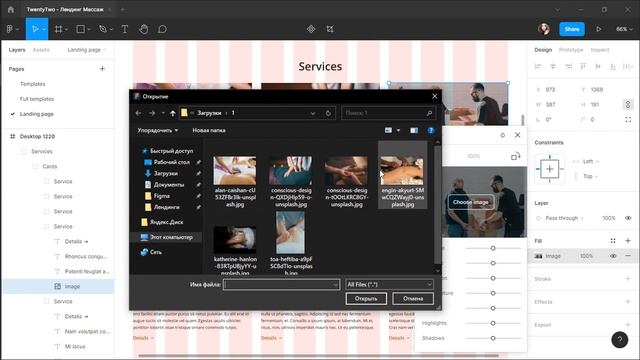Click Новая папка button

click(x=209, y=130)
